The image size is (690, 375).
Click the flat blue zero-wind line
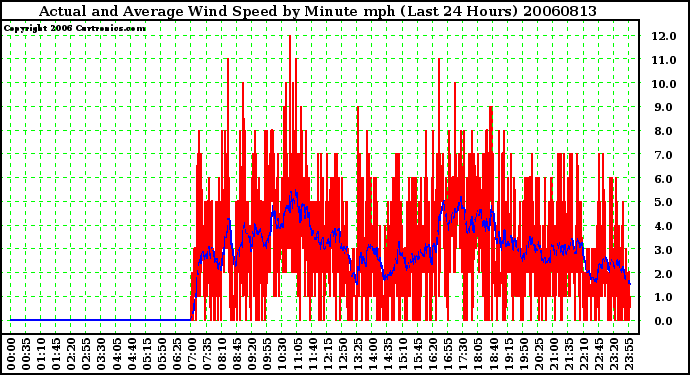[x=100, y=320]
